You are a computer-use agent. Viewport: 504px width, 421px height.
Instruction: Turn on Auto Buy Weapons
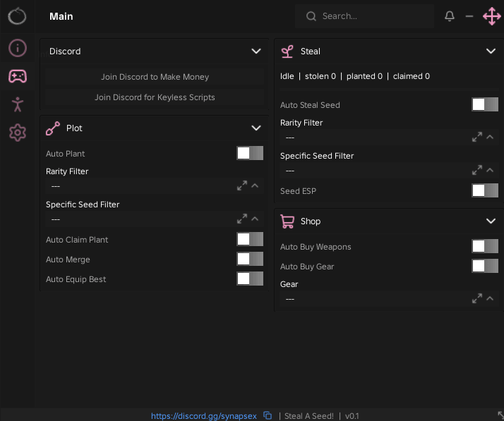click(x=485, y=246)
